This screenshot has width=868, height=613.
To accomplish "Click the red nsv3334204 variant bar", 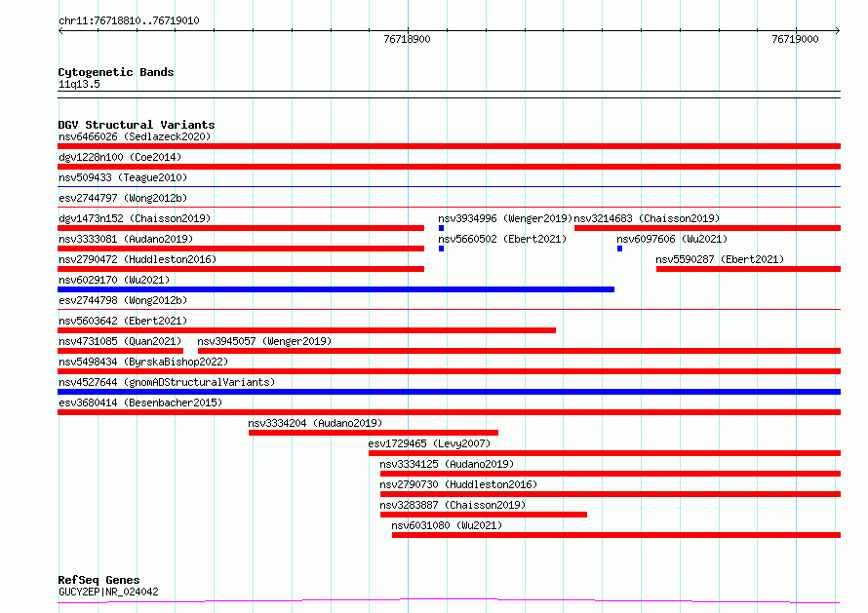I will [374, 433].
